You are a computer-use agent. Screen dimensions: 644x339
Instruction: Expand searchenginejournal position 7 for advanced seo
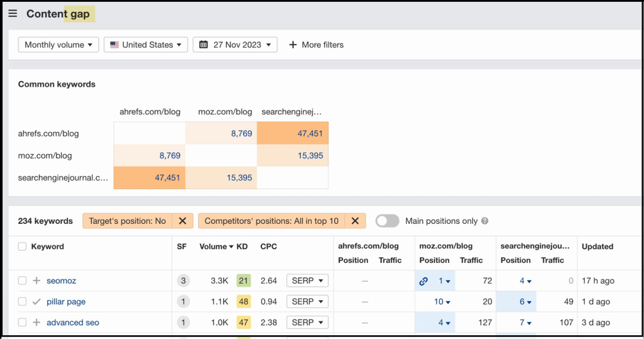(x=526, y=323)
